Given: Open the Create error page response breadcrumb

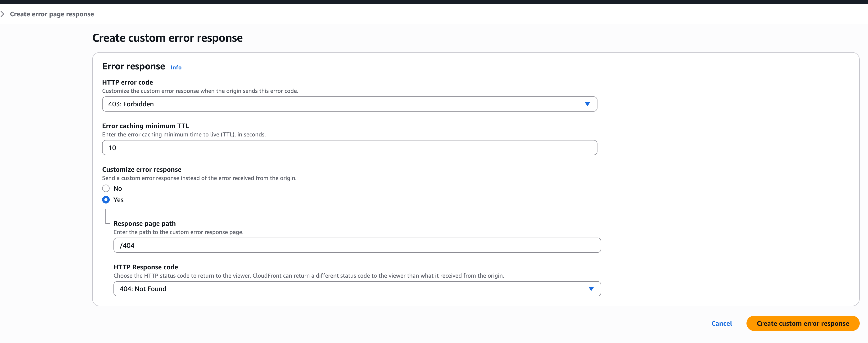Looking at the screenshot, I should pos(52,14).
